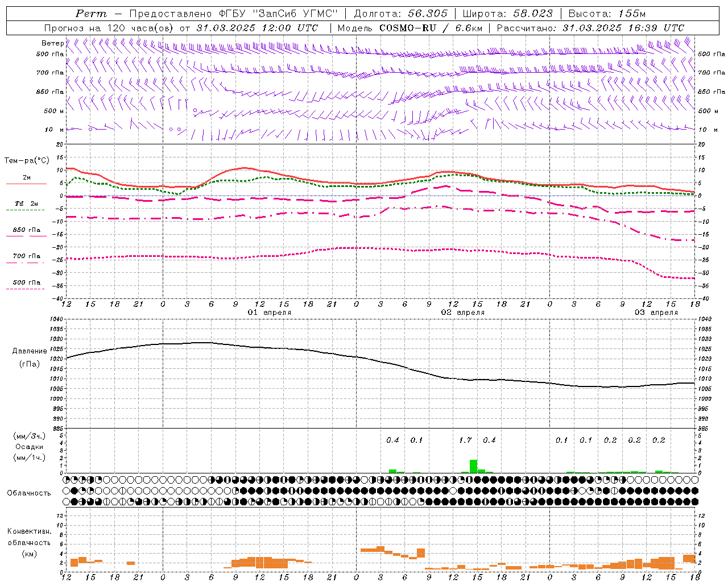The width and height of the screenshot is (728, 582).
Task: Click the "Ветер" wind panel label
Action: point(52,43)
